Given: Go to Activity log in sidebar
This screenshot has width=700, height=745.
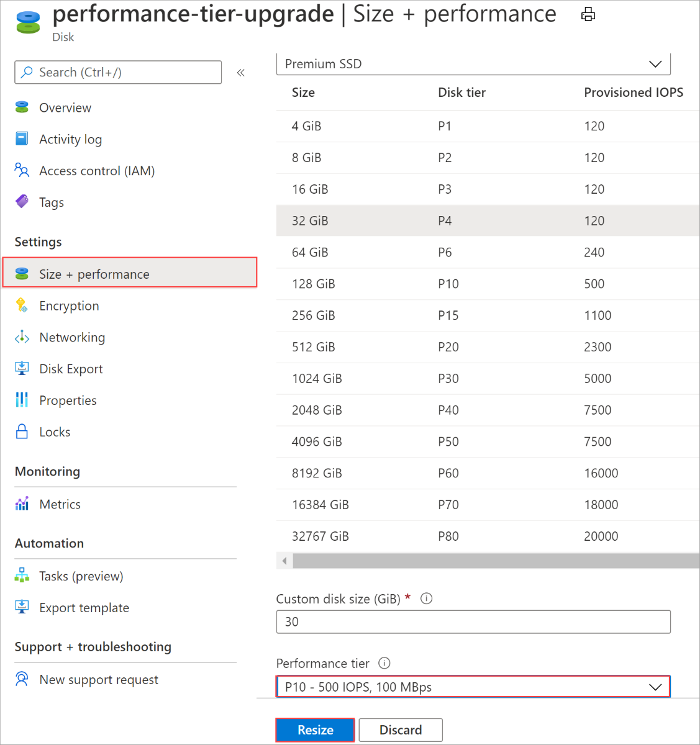Looking at the screenshot, I should point(70,139).
